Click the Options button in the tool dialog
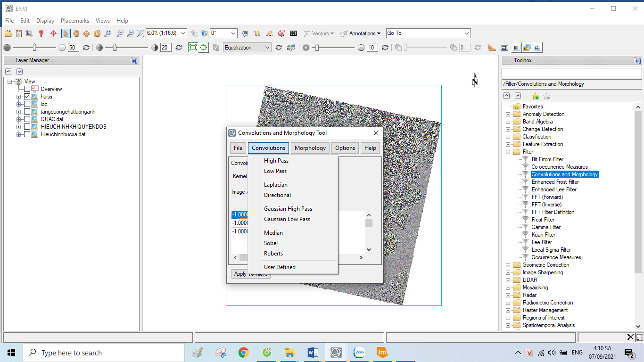 [x=345, y=148]
